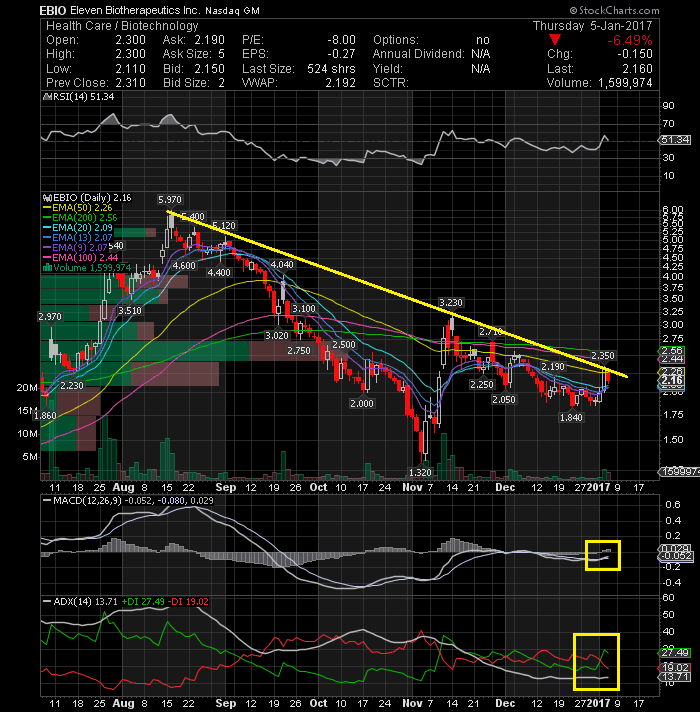This screenshot has width=700, height=712.
Task: Click the 3.510 price label
Action: (130, 311)
